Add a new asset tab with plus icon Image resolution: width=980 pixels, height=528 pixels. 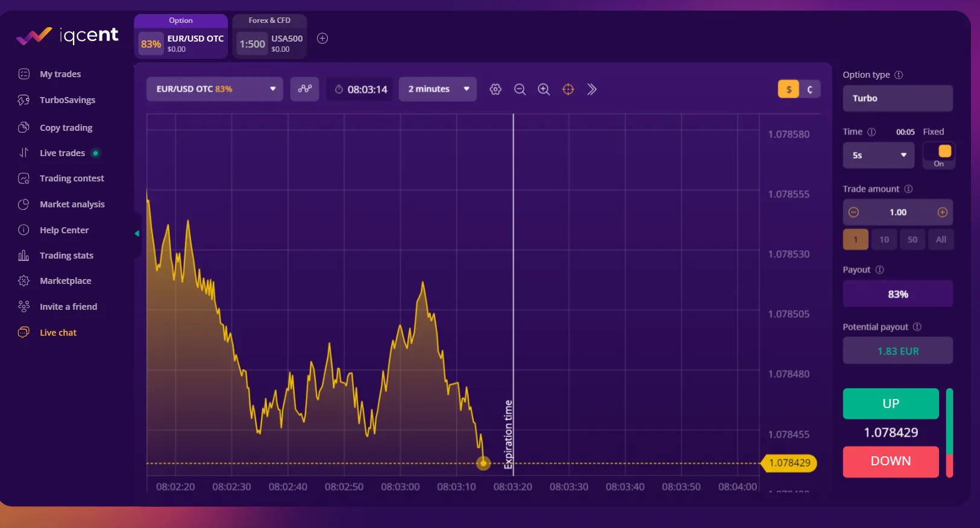(x=322, y=39)
